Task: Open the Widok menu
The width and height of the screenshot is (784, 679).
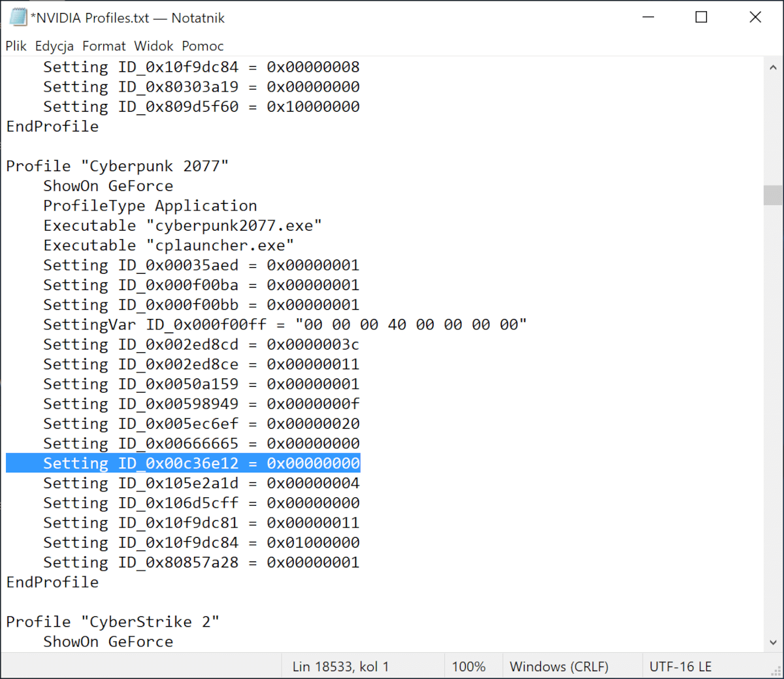Action: 154,46
